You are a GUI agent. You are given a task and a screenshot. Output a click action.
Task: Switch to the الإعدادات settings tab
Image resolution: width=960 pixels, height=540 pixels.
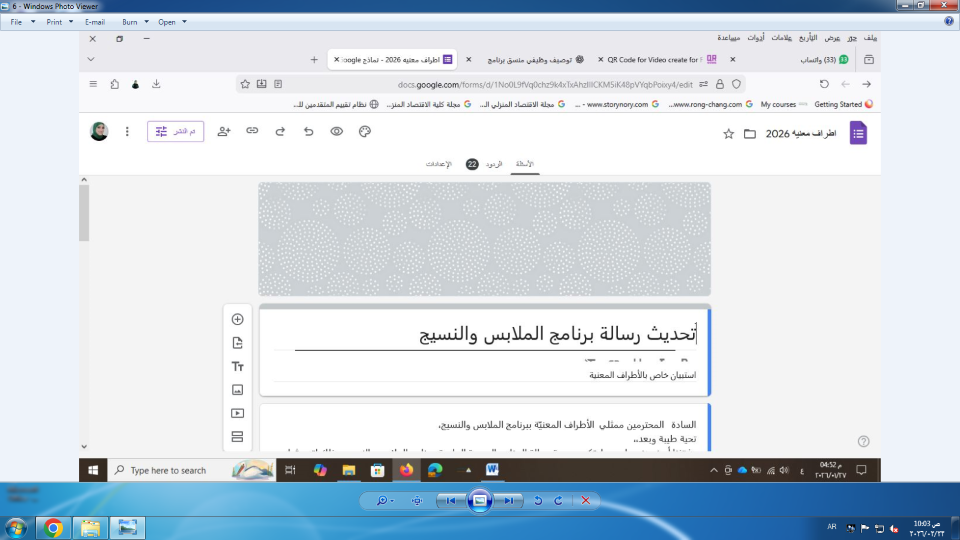click(438, 164)
